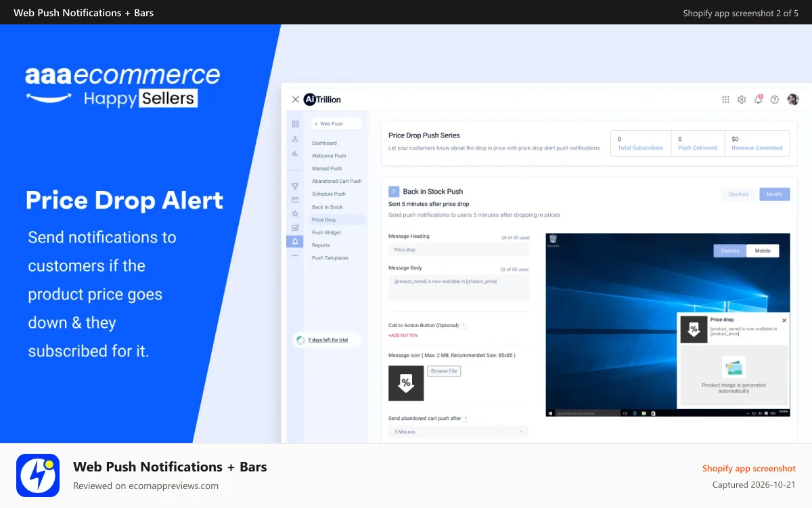812x508 pixels.
Task: Click the Push Delivered link
Action: point(698,148)
